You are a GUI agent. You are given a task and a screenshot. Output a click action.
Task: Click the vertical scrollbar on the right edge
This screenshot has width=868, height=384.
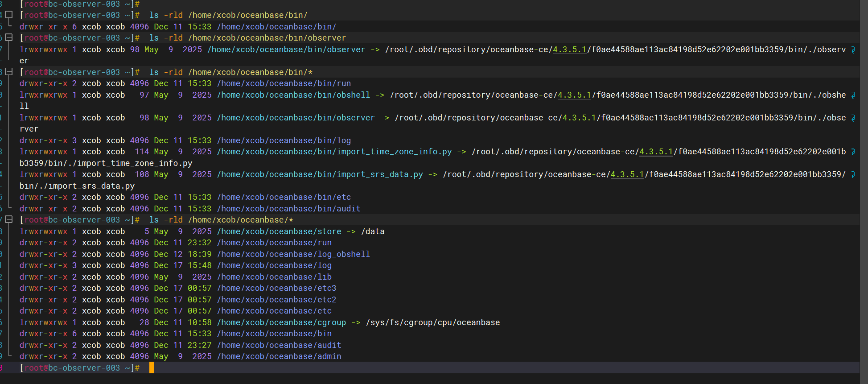click(864, 192)
